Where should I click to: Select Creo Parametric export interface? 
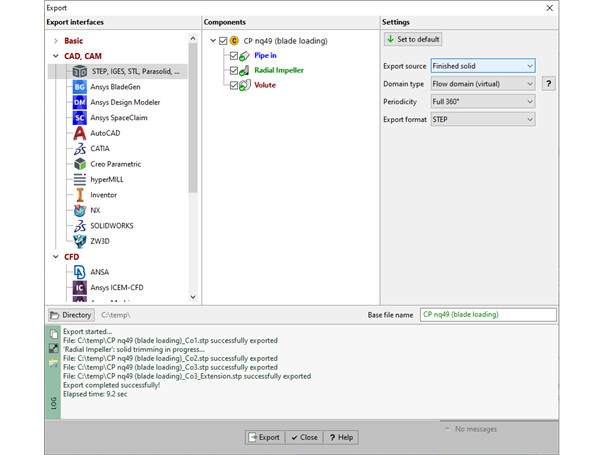coord(116,164)
